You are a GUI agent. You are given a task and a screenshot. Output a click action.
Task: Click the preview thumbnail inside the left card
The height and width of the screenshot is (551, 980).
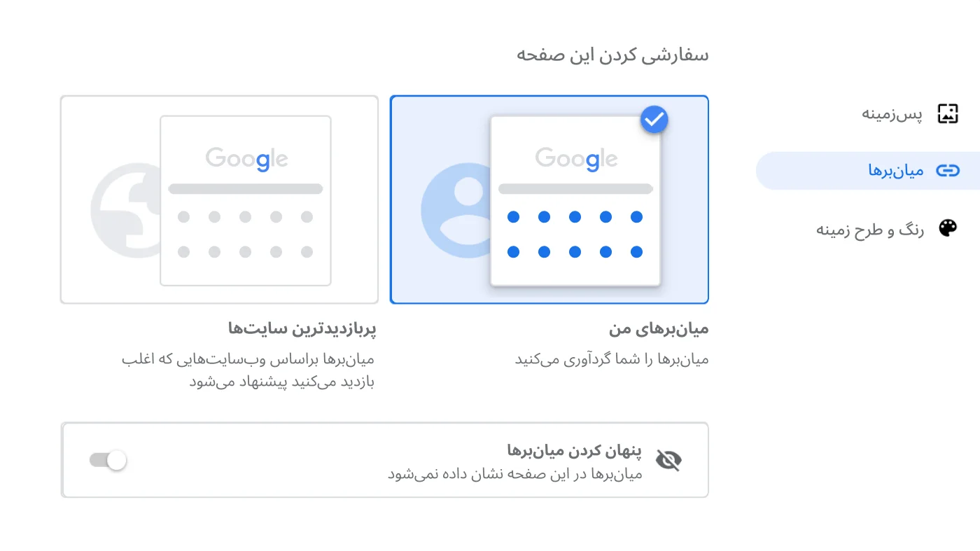(x=245, y=200)
